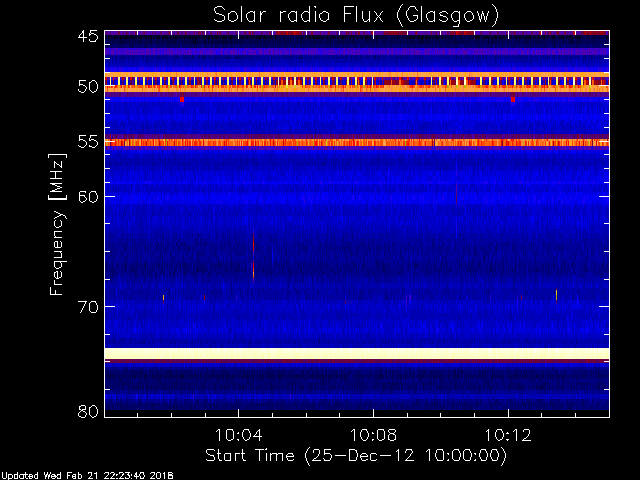Select the 70 frequency tick label
This screenshot has width=640, height=480.
coord(88,307)
